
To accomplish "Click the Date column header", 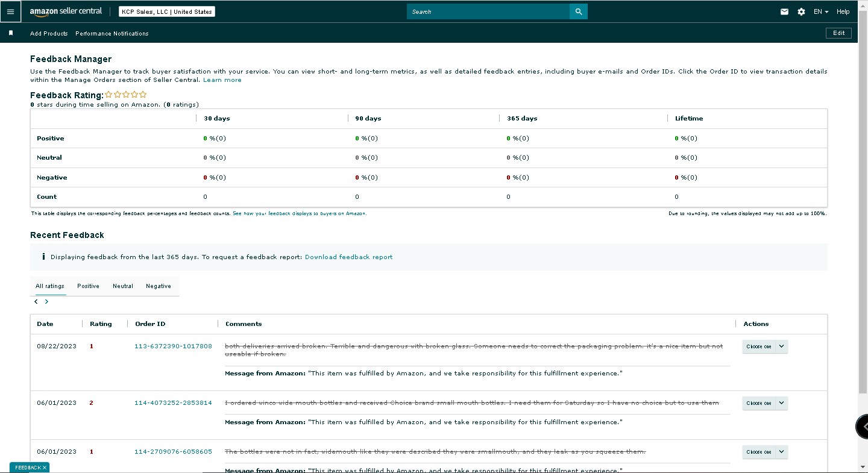I will pyautogui.click(x=45, y=324).
